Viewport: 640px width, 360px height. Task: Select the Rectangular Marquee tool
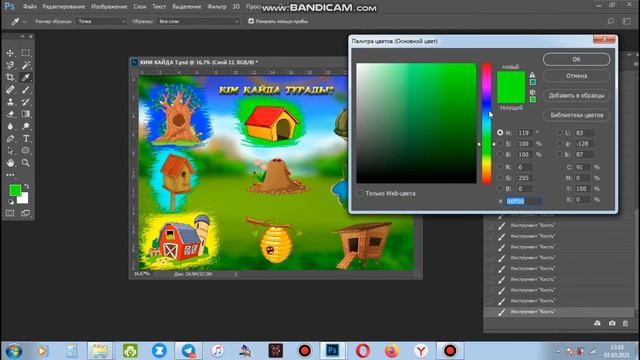click(x=26, y=53)
